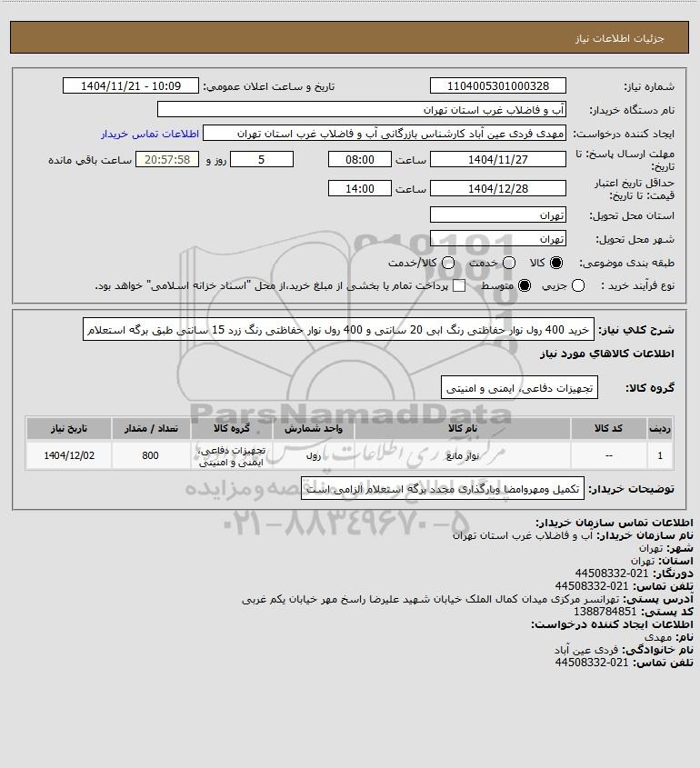Click the item code cell showing --
This screenshot has width=700, height=768.
click(x=608, y=455)
